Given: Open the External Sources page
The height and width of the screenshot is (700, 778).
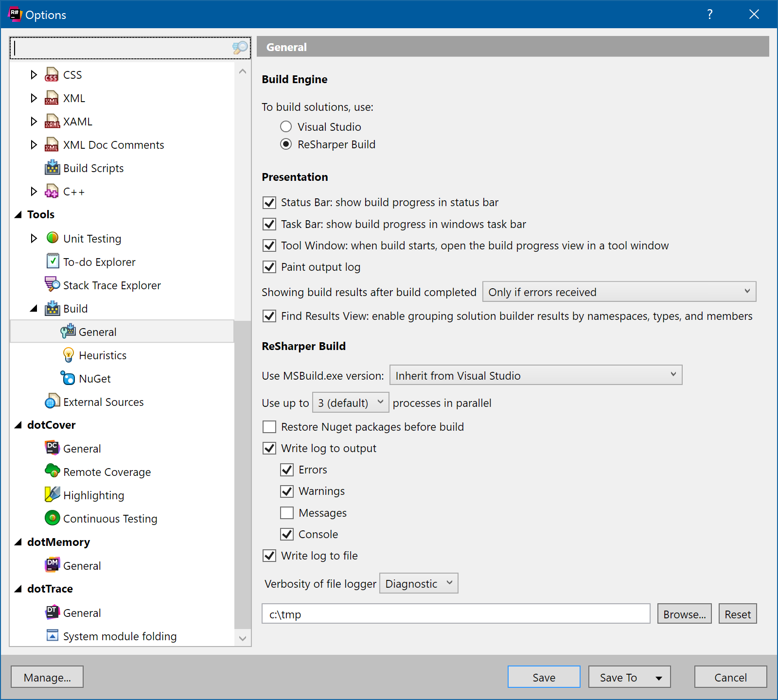Looking at the screenshot, I should [103, 402].
